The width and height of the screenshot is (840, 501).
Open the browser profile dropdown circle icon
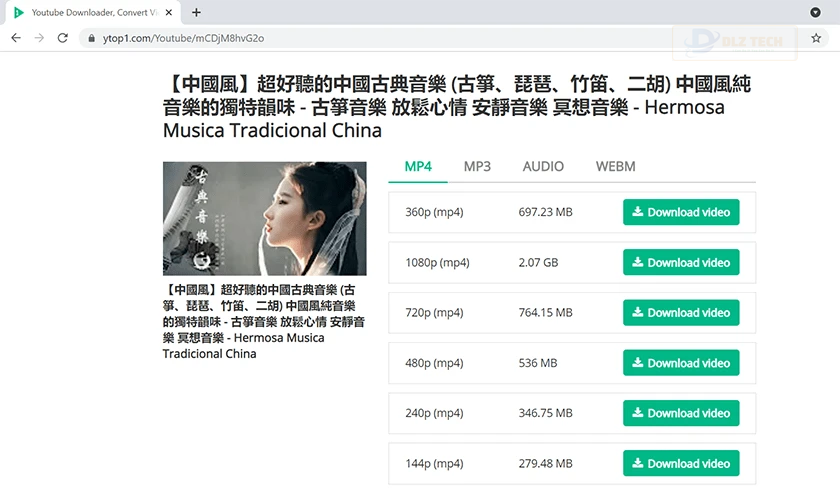tap(815, 12)
